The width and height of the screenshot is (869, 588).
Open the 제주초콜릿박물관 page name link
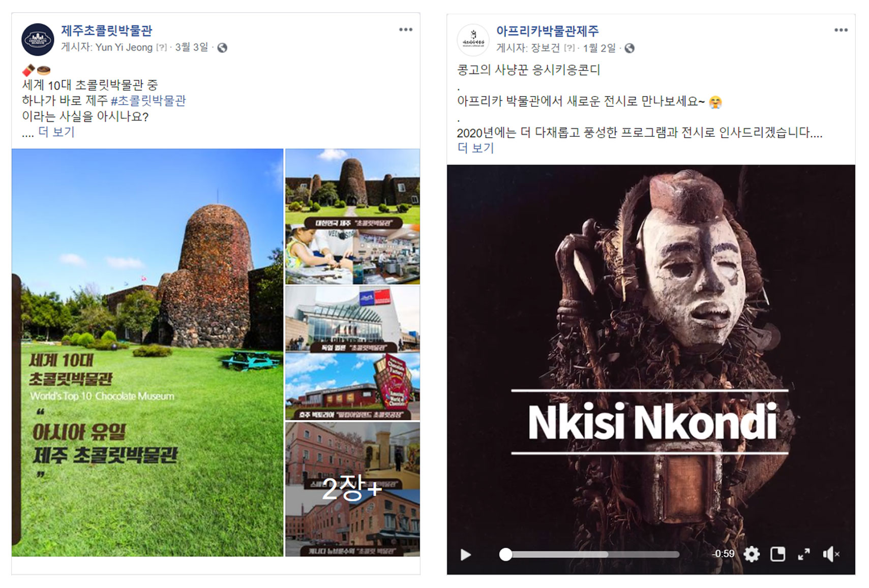pyautogui.click(x=106, y=30)
